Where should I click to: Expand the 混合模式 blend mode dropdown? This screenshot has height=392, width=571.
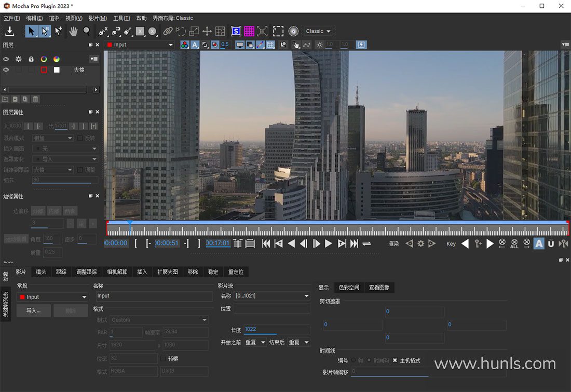52,138
